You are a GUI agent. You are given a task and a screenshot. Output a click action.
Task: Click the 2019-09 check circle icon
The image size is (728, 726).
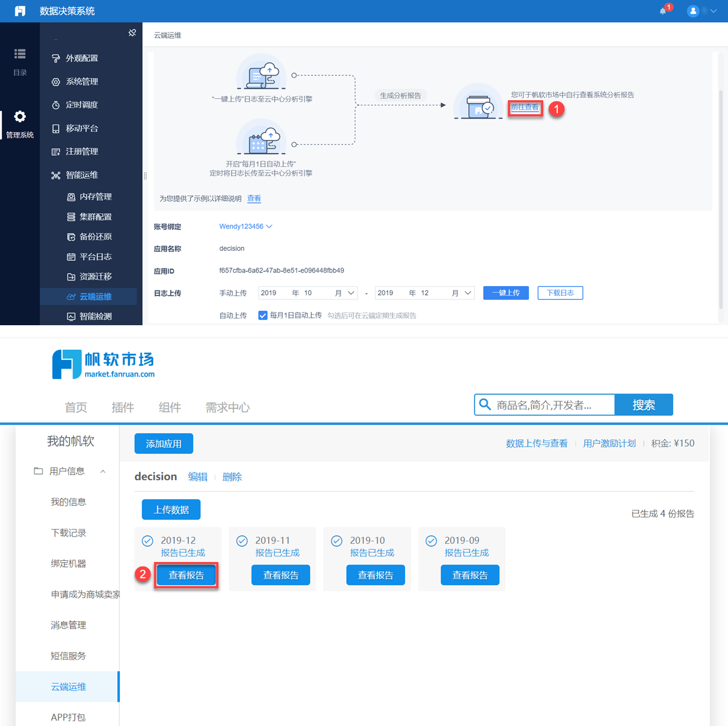[x=431, y=541]
